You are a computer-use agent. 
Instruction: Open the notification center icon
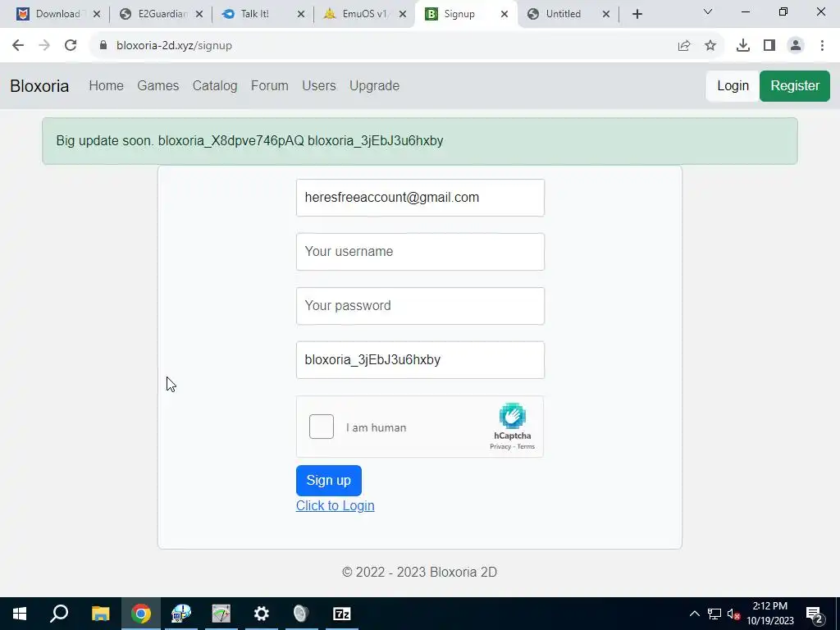(815, 614)
